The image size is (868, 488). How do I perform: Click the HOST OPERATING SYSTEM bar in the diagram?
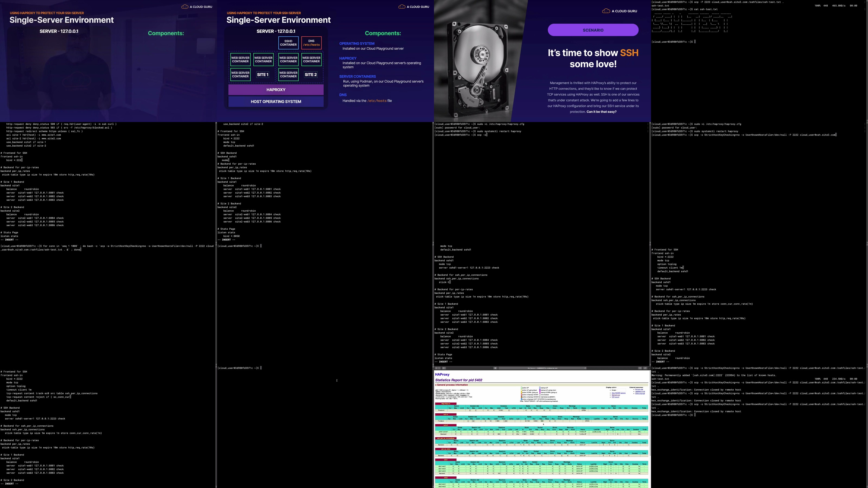pos(276,101)
